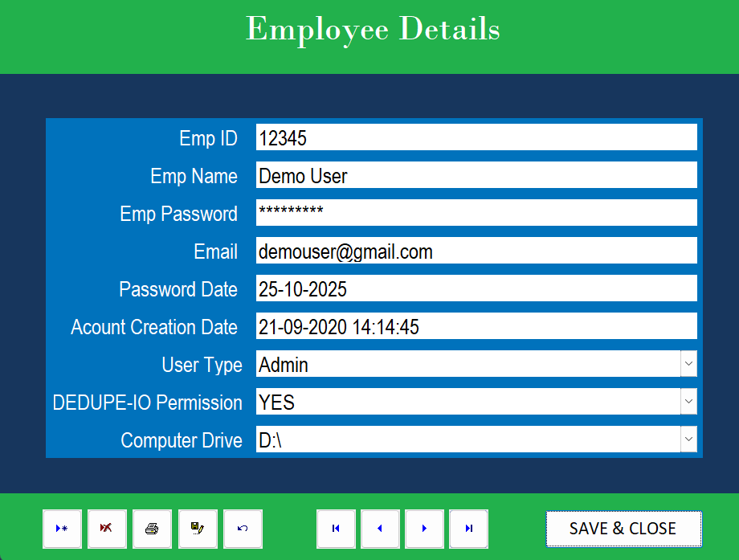
Task: Jump to the last record
Action: coord(468,529)
